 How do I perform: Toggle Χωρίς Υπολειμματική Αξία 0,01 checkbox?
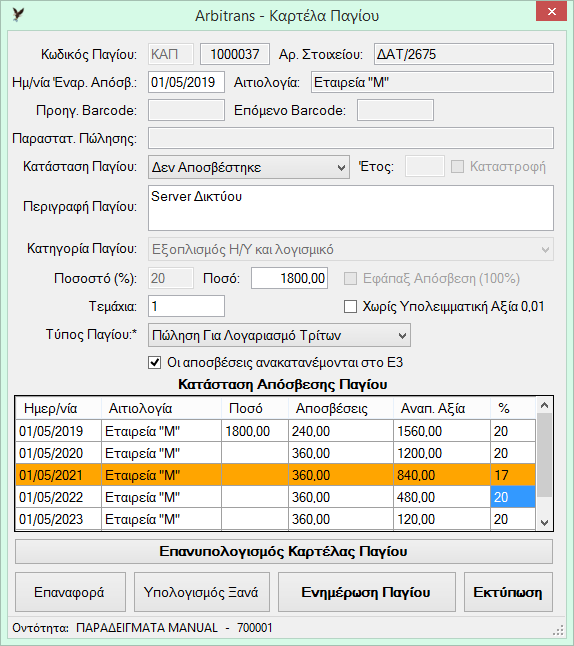click(350, 307)
